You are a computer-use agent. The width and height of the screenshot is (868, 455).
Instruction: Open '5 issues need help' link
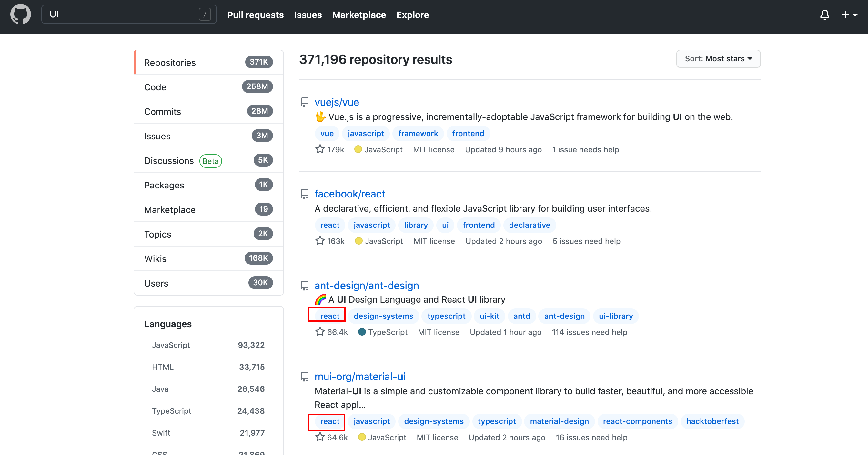[586, 241]
